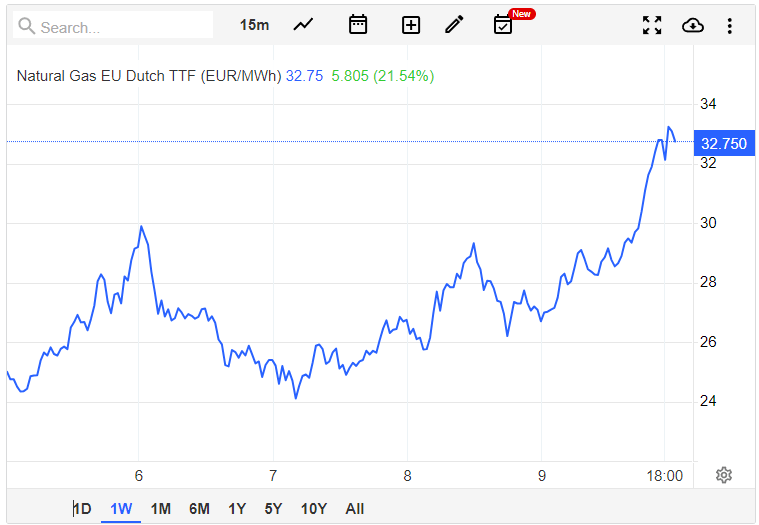Click the Search input field
759x525 pixels.
tap(113, 26)
